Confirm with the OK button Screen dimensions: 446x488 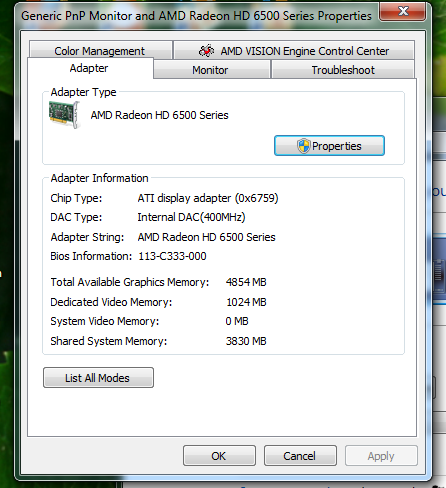click(x=219, y=456)
